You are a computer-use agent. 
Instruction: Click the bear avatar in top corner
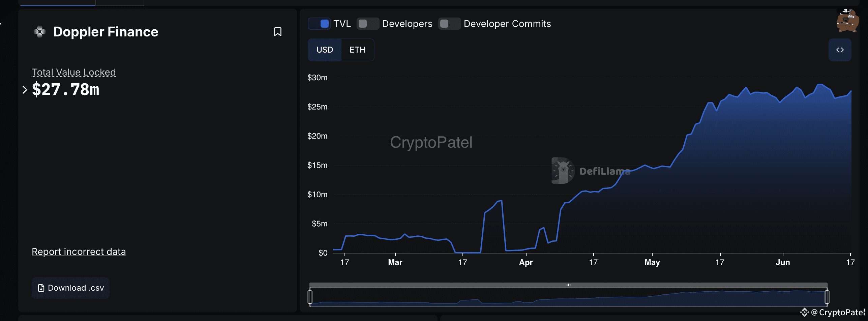pyautogui.click(x=847, y=21)
